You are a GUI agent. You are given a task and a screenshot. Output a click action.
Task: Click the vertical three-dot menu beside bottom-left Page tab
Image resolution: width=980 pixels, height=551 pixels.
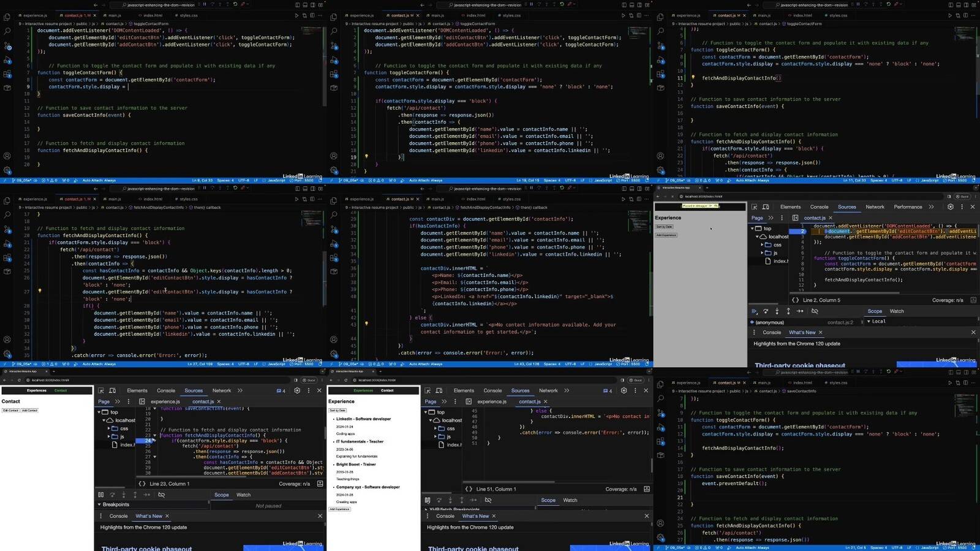pos(128,401)
